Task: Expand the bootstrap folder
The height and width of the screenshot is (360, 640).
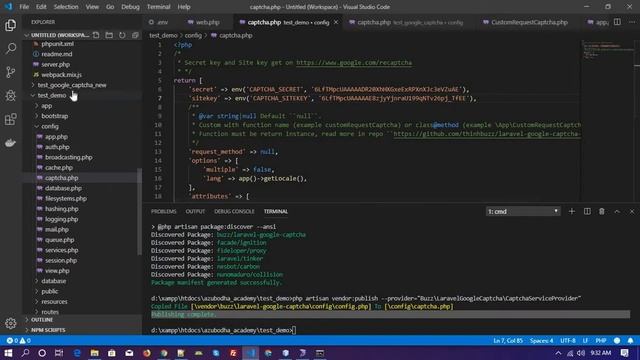Action: point(55,116)
